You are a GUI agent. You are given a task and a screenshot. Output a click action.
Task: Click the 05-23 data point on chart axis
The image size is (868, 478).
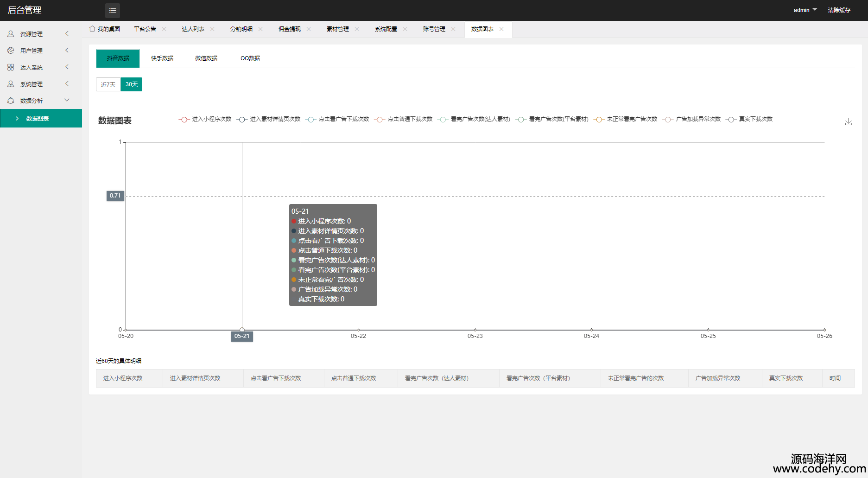[x=475, y=330]
